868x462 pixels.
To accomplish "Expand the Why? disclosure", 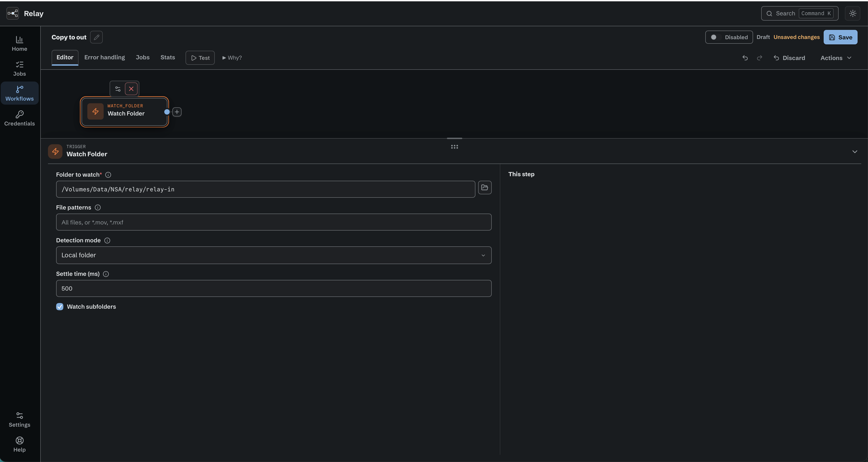I will point(232,58).
